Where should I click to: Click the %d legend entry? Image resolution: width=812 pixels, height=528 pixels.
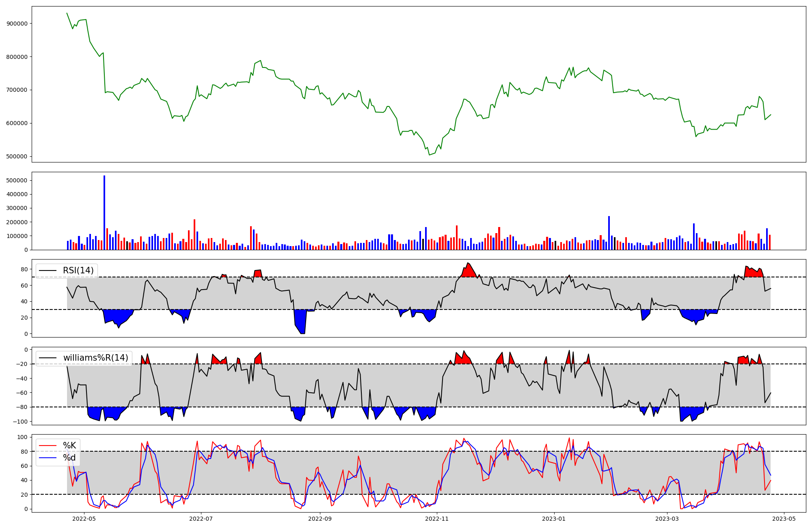69,458
